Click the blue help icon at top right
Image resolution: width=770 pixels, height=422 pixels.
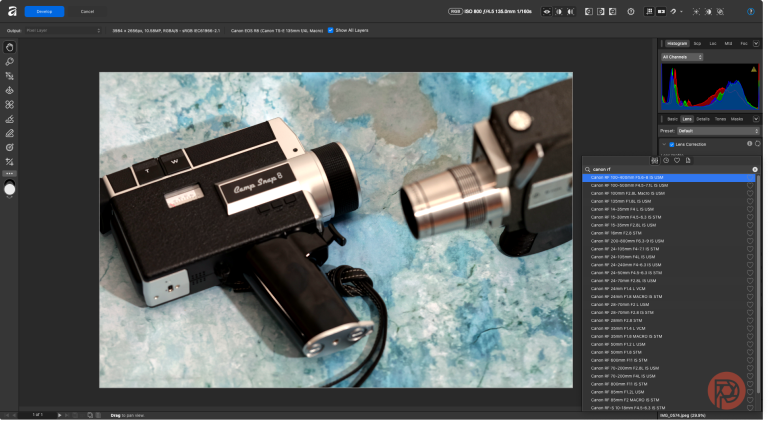[x=751, y=11]
